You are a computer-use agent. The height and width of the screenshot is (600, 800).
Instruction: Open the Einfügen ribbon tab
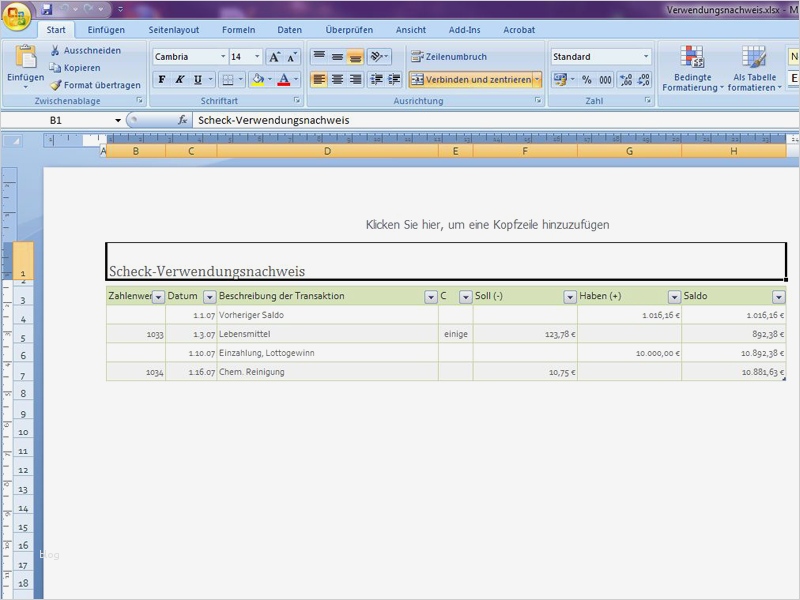tap(106, 30)
